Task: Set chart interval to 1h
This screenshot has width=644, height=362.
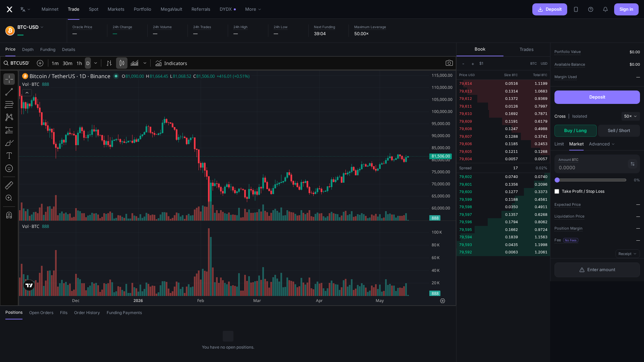Action: [79, 63]
